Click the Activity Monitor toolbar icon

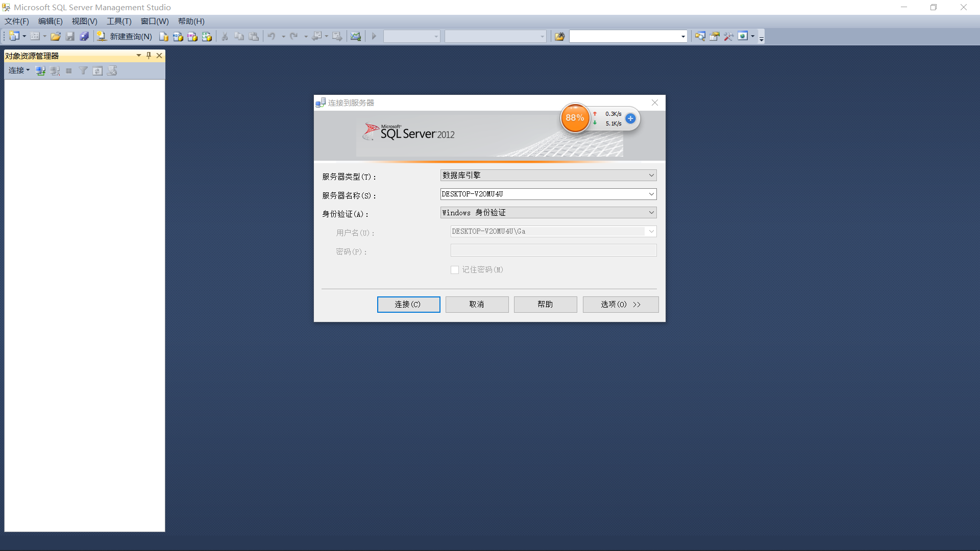click(356, 36)
